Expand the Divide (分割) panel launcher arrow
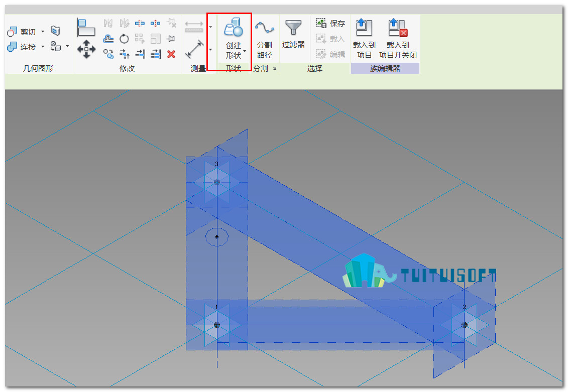Screen dimensions: 568x392 point(275,68)
